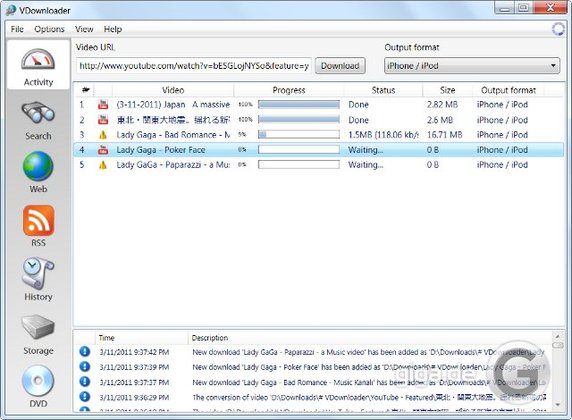Viewport: 572px width, 420px height.
Task: Click the Download button
Action: tap(340, 66)
